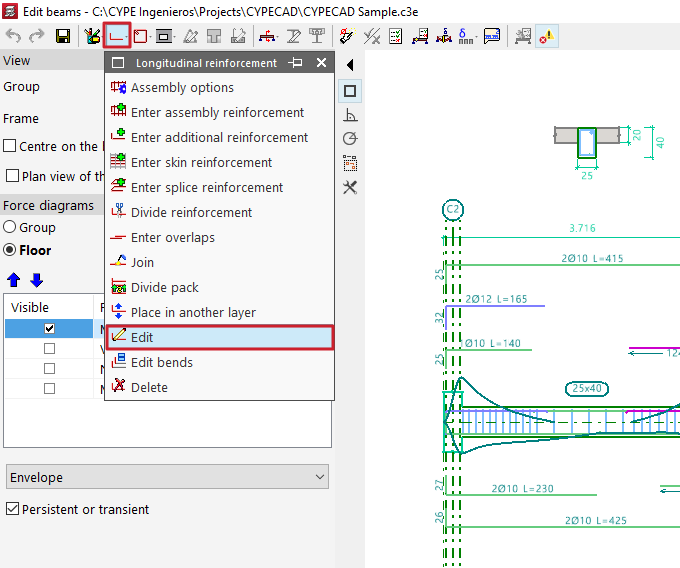Screen dimensions: 680x568
Task: Open the Envelope dropdown
Action: pos(167,478)
